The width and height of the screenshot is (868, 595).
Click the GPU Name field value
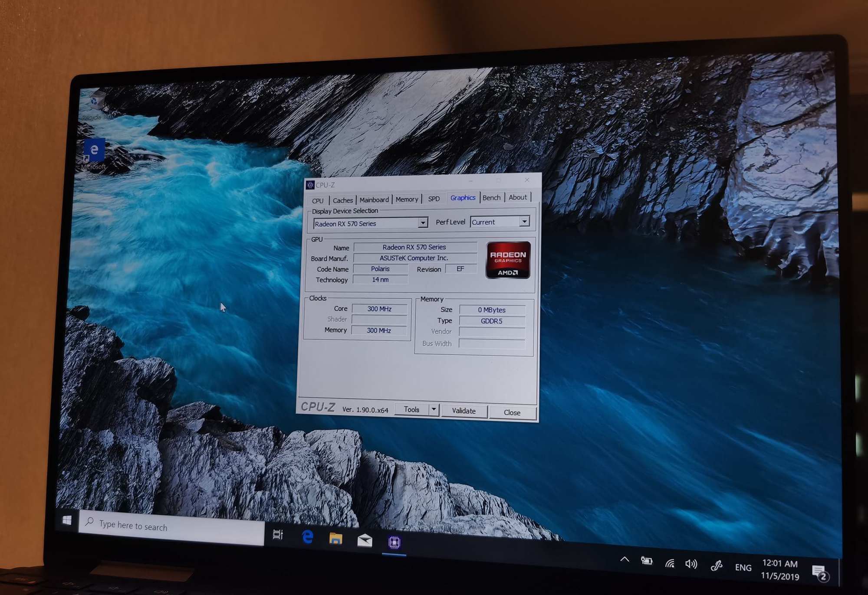(414, 247)
